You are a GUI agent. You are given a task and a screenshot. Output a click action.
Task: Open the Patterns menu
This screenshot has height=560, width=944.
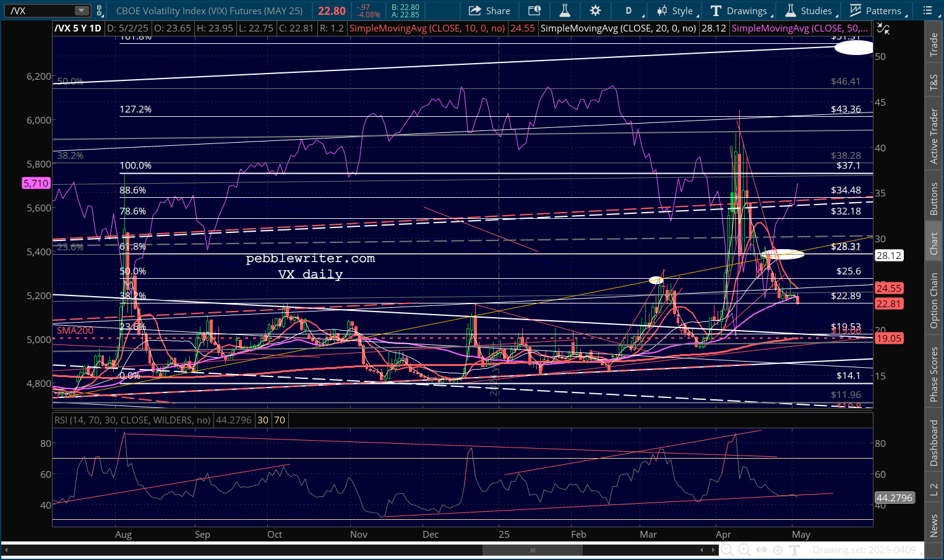(877, 11)
